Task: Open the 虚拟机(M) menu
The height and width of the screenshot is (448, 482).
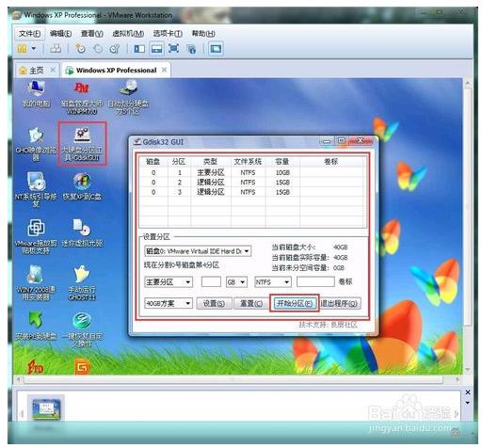Action: tap(128, 33)
